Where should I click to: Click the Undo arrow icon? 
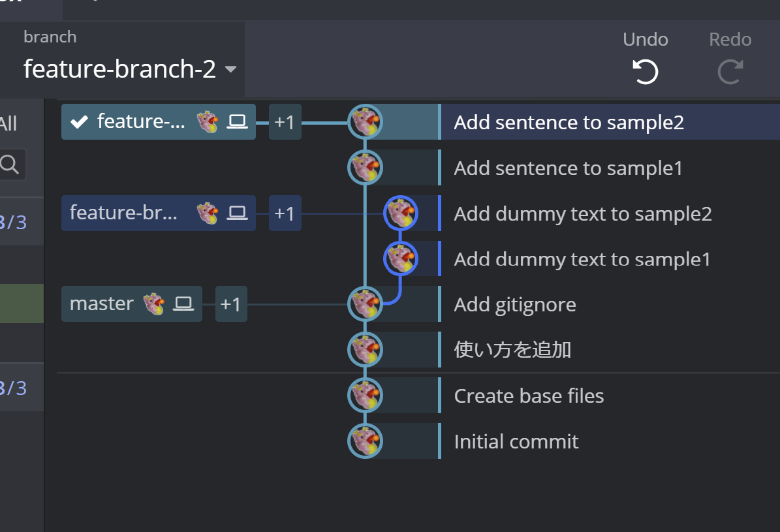tap(646, 72)
